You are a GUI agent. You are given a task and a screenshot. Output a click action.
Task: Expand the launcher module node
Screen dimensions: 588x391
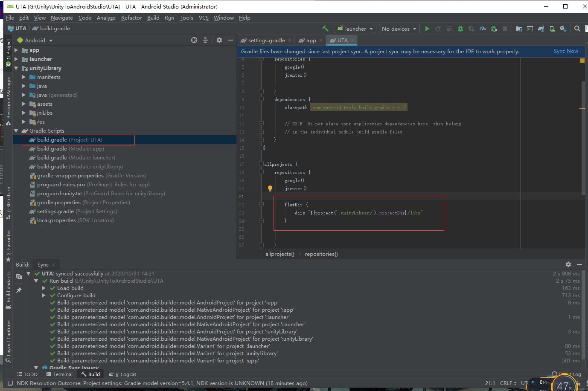[16, 59]
